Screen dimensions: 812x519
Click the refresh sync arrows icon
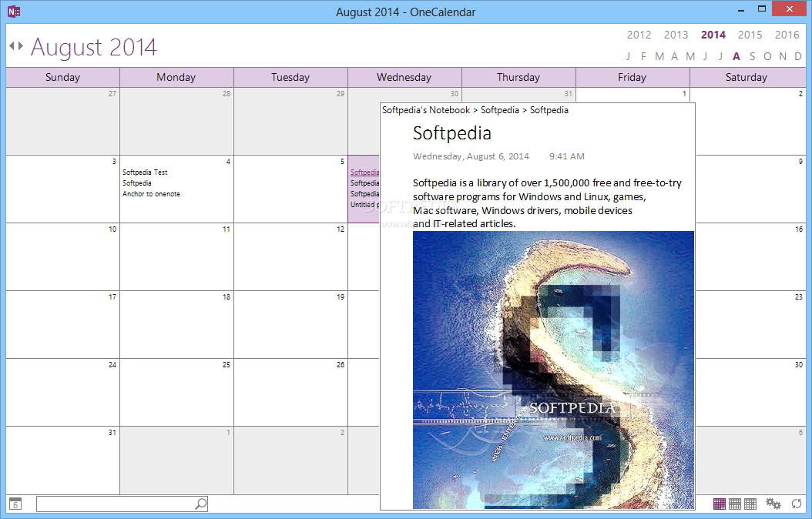click(797, 504)
